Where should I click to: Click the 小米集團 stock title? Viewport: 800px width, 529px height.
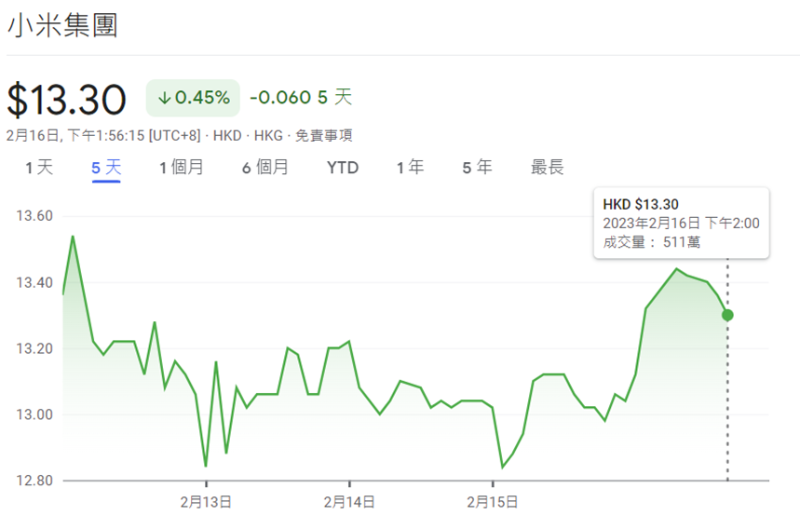(63, 27)
